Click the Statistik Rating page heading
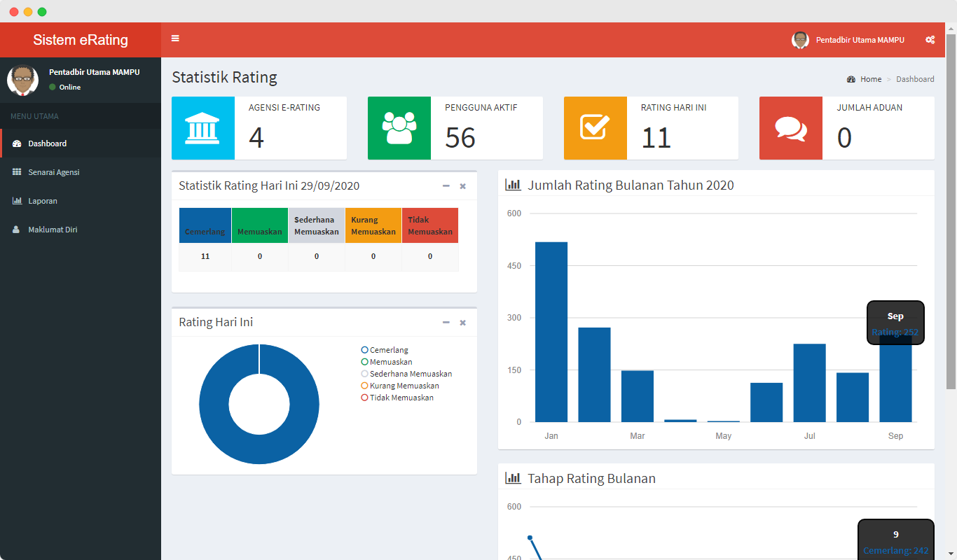 pos(224,77)
